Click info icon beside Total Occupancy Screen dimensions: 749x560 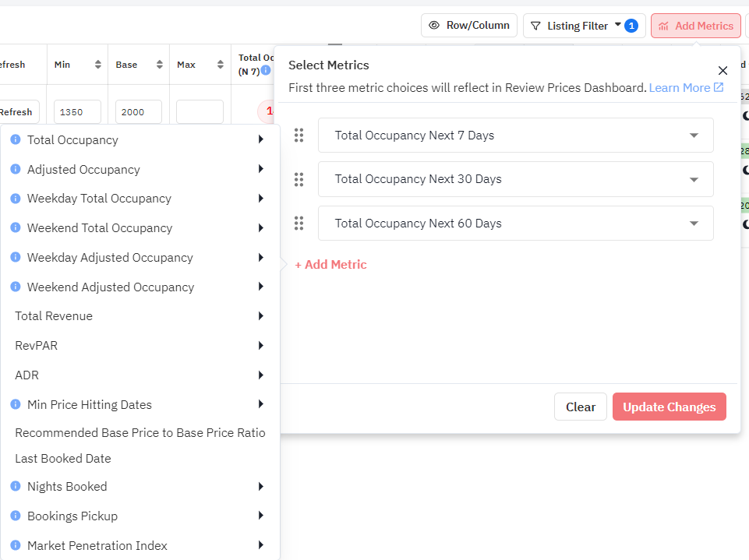pos(15,140)
